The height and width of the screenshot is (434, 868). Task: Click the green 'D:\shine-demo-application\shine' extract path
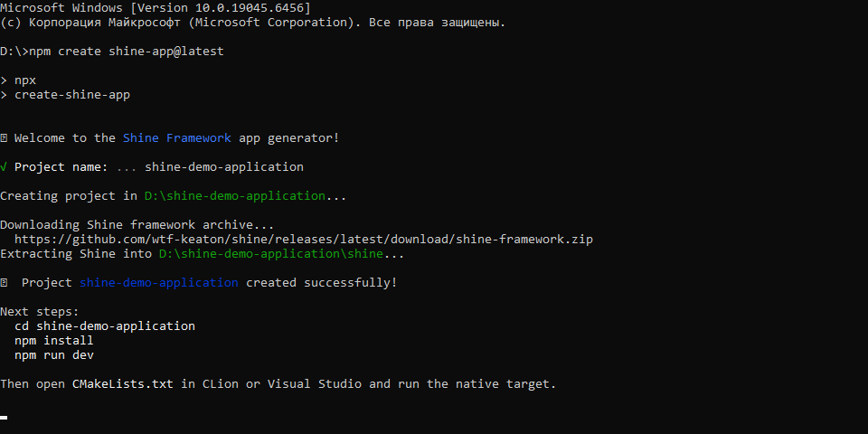[x=270, y=254]
